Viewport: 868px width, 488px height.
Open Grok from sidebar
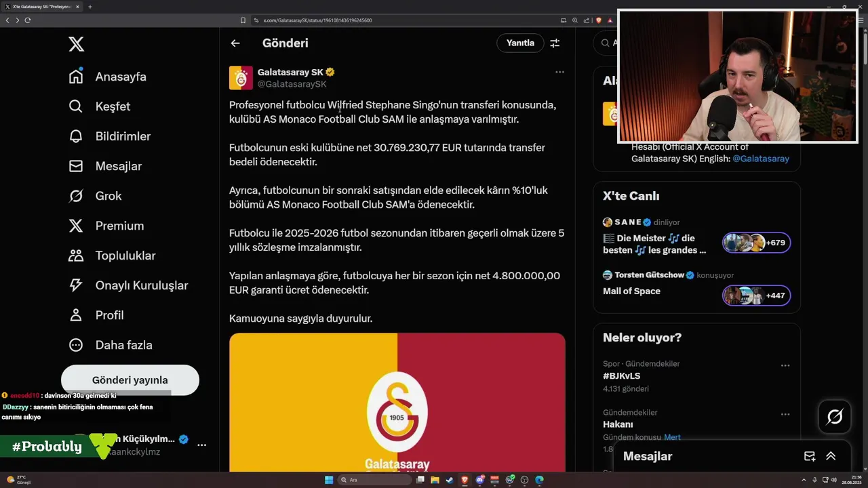coord(95,196)
